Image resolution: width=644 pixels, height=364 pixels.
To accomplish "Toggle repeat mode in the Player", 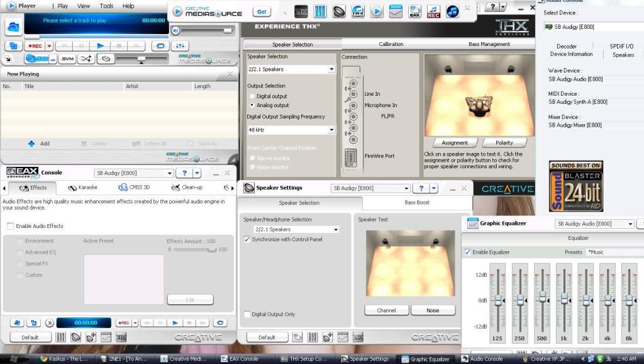I will 160,45.
